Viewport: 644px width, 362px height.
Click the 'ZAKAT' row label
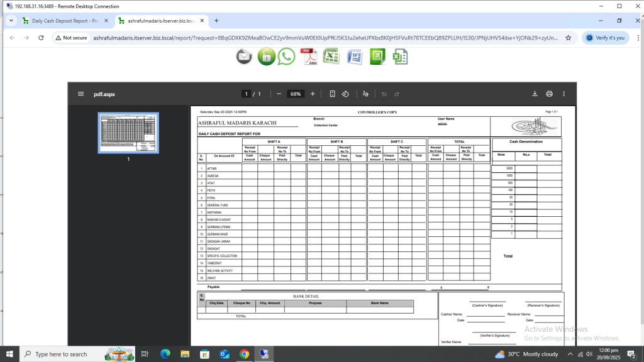[x=211, y=278]
